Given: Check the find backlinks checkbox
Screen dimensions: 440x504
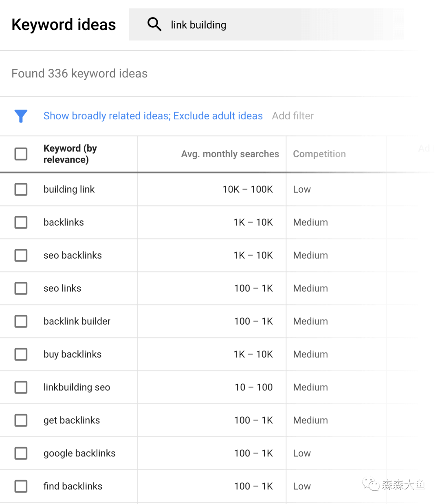Looking at the screenshot, I should tap(21, 486).
